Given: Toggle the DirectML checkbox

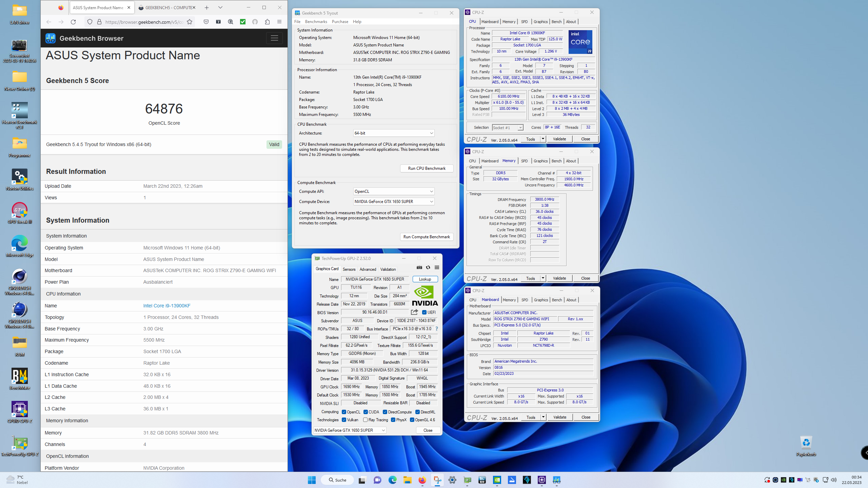Looking at the screenshot, I should [417, 412].
